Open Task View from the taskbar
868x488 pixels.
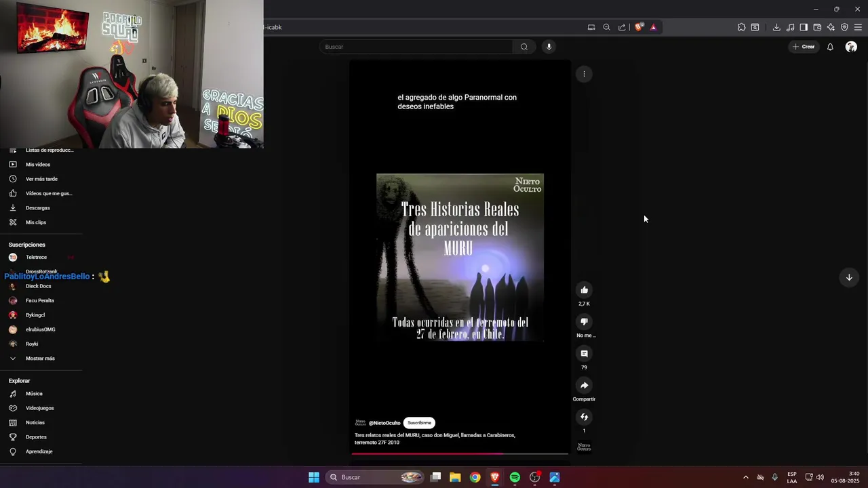pos(436,477)
